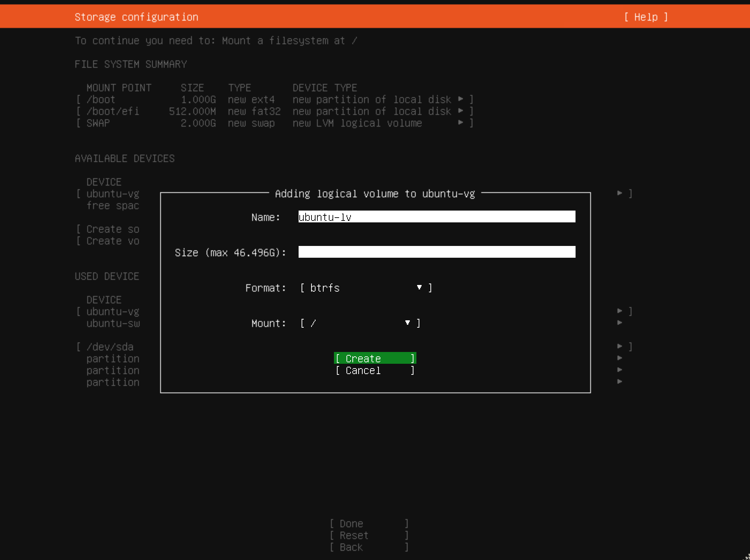Expand the SWAP logical volume entry
The height and width of the screenshot is (560, 750).
461,123
